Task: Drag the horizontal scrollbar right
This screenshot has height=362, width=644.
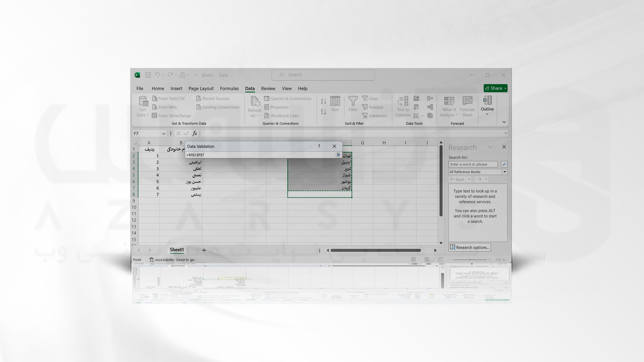Action: pyautogui.click(x=436, y=250)
